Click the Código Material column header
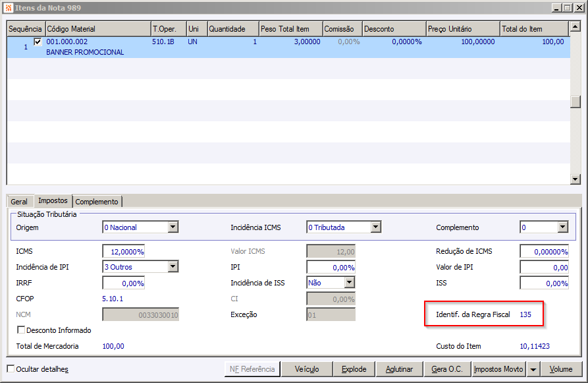This screenshot has width=588, height=383. tap(98, 29)
